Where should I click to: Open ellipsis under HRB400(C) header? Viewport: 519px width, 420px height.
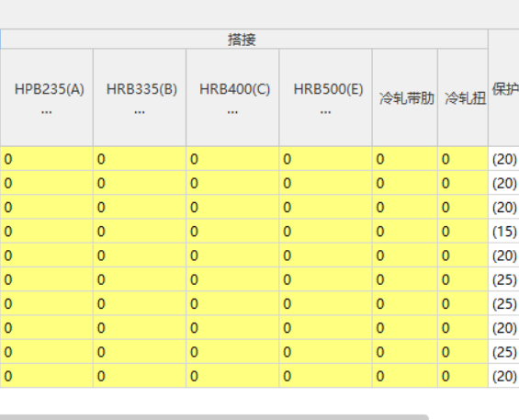click(x=232, y=112)
